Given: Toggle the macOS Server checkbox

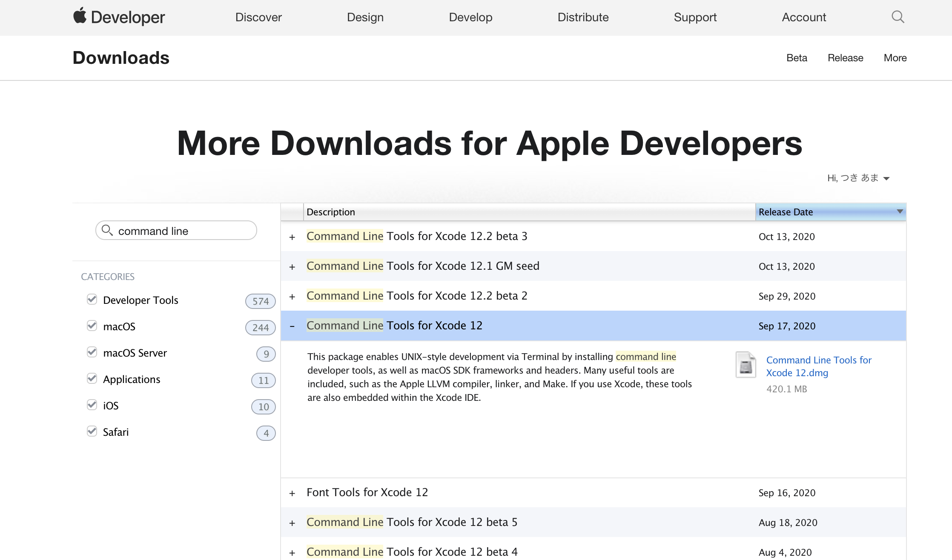Looking at the screenshot, I should point(92,352).
